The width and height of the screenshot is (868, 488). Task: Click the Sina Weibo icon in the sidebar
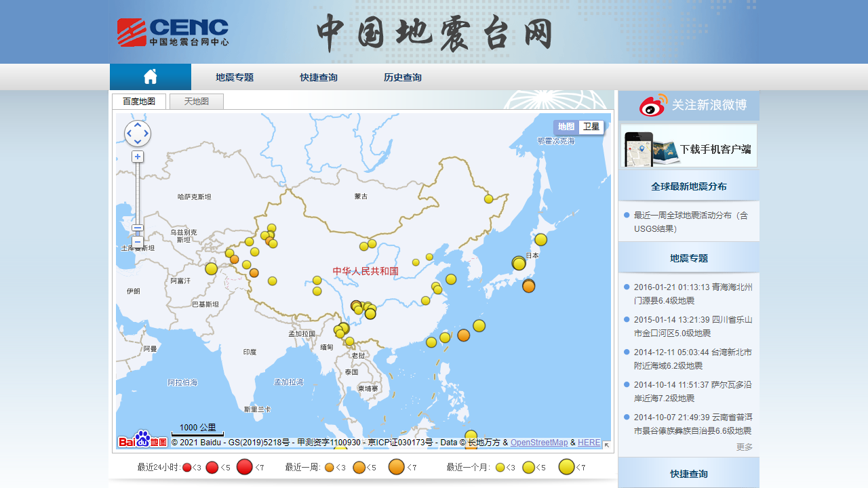[x=652, y=106]
